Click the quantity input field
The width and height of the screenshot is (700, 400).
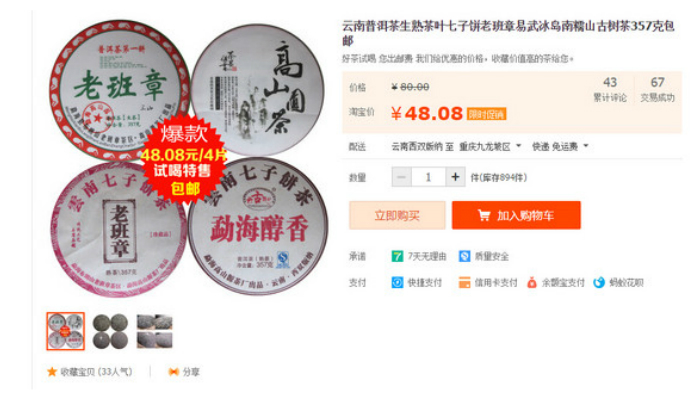429,177
